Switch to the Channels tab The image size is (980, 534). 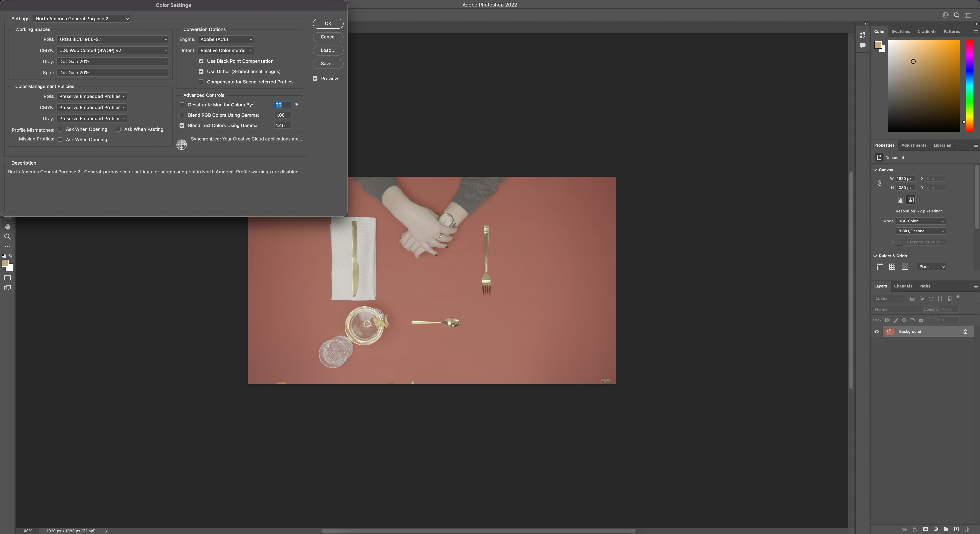point(903,286)
